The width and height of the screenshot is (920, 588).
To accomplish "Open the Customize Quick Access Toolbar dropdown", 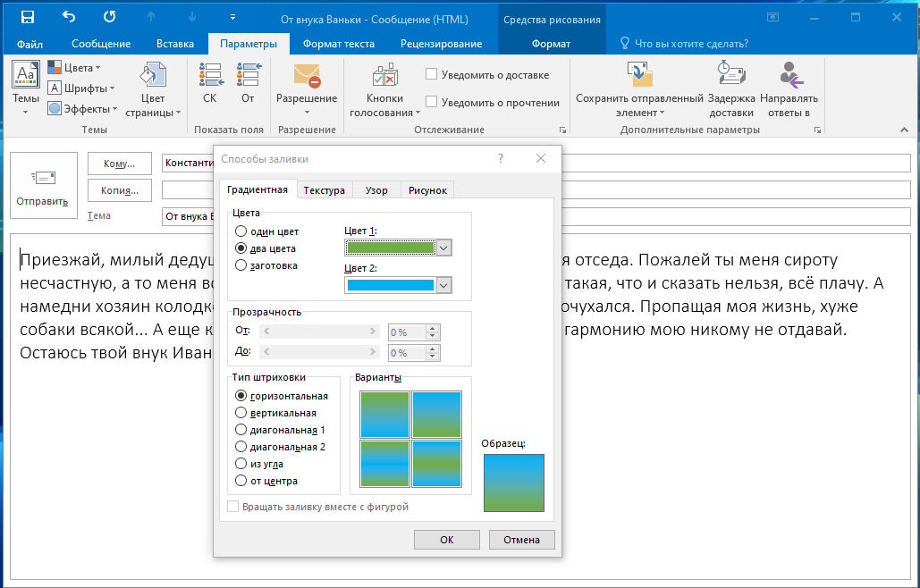I will point(233,18).
